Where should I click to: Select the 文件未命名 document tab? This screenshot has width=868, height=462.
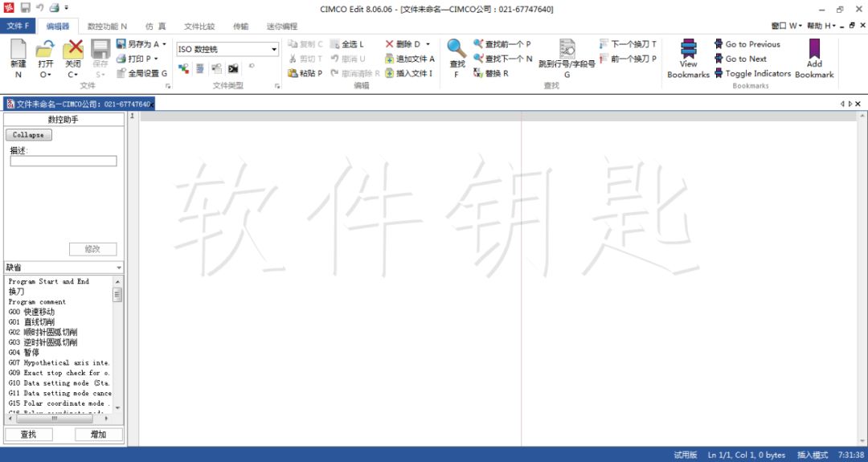(x=78, y=104)
